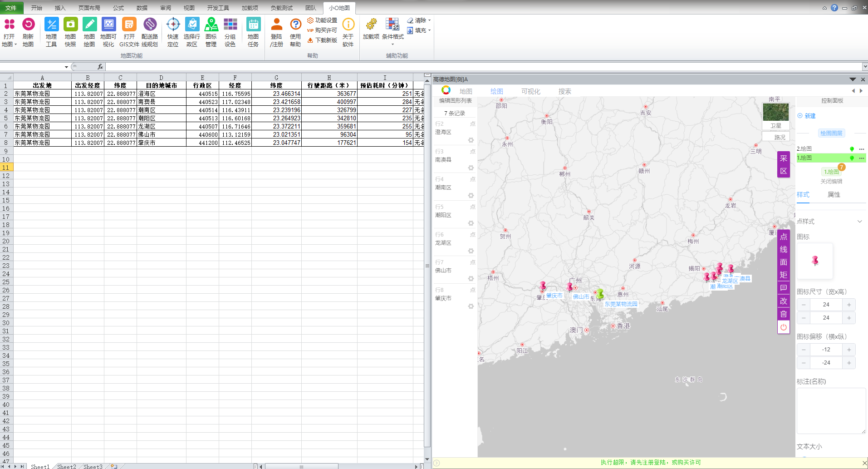
Task: Toggle visibility bulb of 2.绘图 layer
Action: [852, 149]
